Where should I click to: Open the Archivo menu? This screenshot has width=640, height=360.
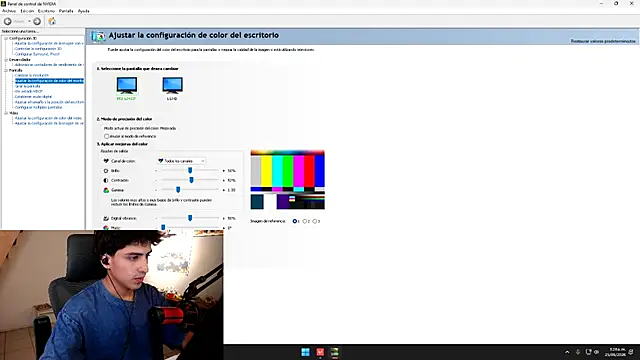pyautogui.click(x=9, y=11)
